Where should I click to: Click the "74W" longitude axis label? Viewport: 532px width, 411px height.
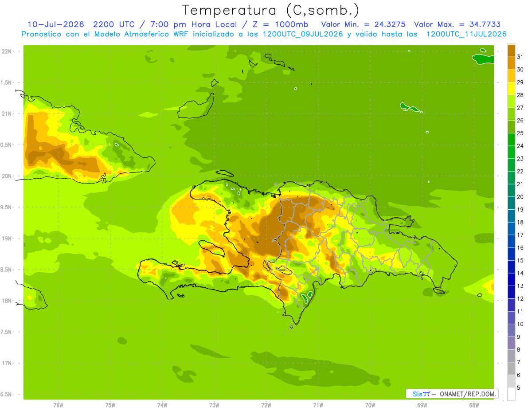pyautogui.click(x=162, y=405)
